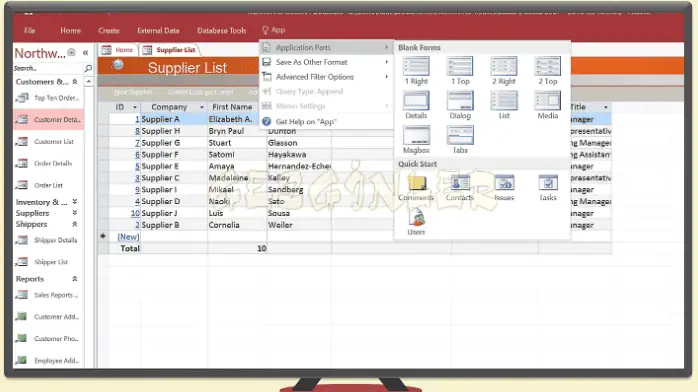
Task: Open the External Data ribbon tab
Action: pos(158,31)
